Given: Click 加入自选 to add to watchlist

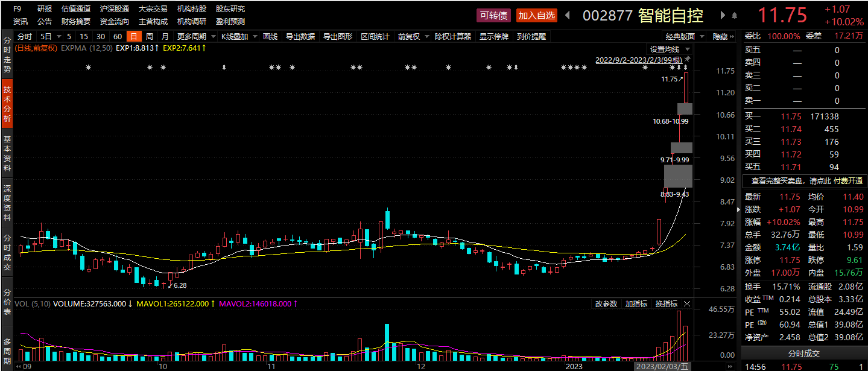Looking at the screenshot, I should (536, 16).
